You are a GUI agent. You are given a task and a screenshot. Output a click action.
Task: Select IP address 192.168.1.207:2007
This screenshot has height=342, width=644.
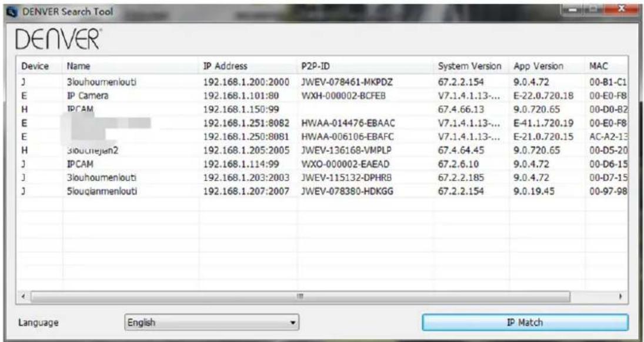(246, 191)
